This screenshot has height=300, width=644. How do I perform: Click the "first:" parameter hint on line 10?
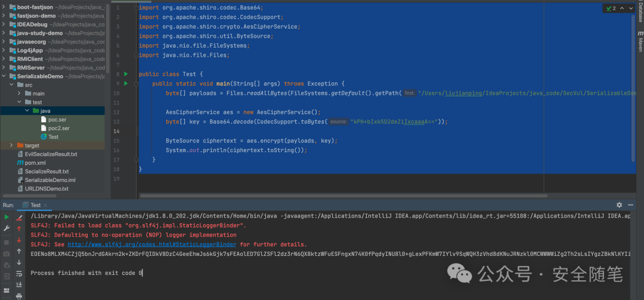click(x=409, y=93)
